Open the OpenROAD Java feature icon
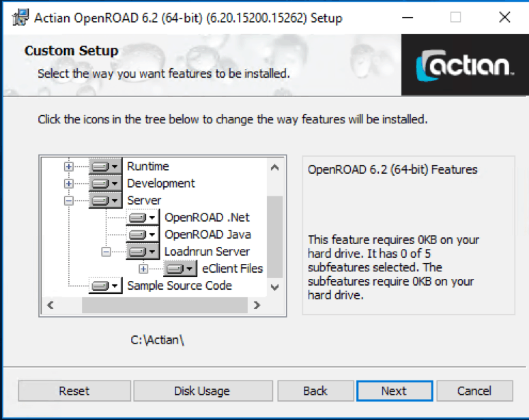 click(x=143, y=235)
